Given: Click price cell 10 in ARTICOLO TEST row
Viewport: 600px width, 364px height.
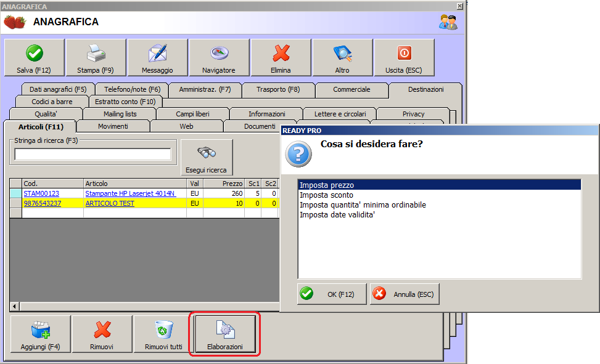Looking at the screenshot, I should pos(223,203).
